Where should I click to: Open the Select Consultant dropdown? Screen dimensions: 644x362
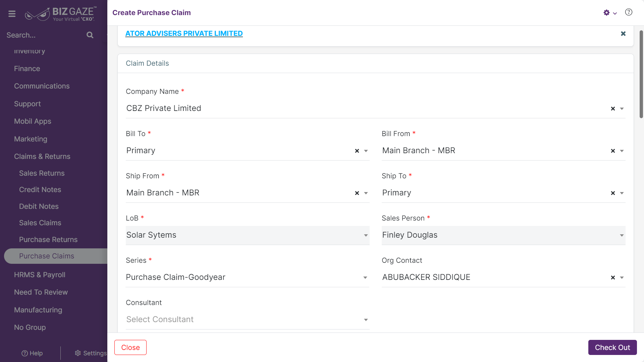coord(248,320)
